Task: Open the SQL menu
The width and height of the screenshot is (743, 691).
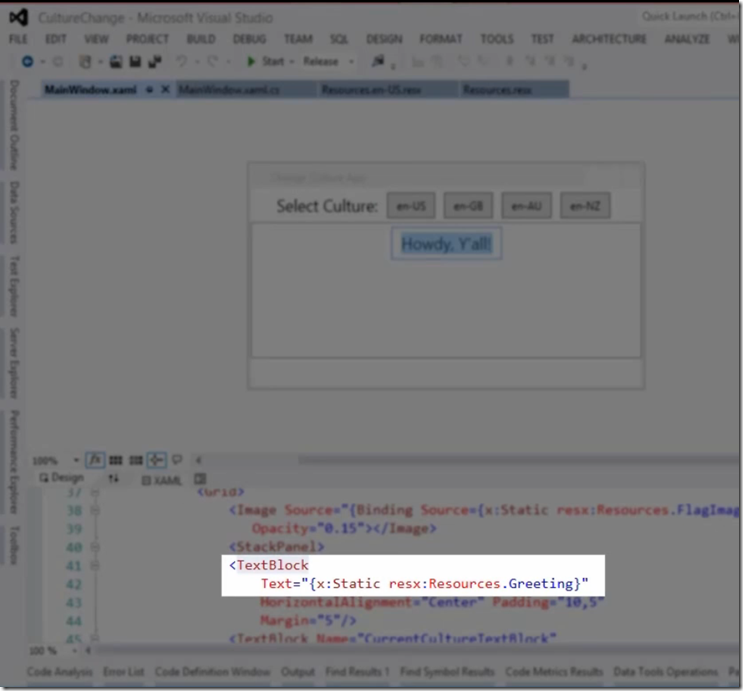Action: pos(339,39)
